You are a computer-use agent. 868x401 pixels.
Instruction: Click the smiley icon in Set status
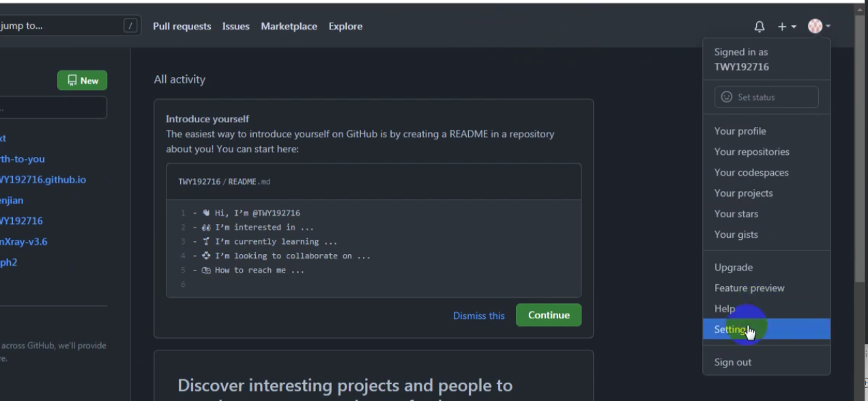[727, 97]
